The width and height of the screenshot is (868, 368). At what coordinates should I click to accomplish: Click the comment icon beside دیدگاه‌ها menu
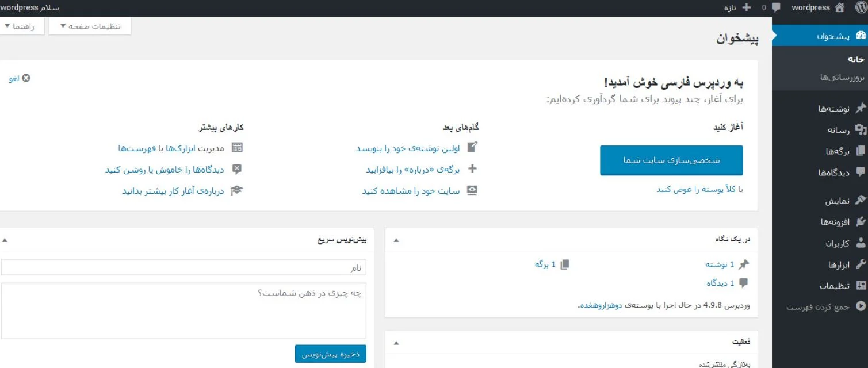[861, 172]
